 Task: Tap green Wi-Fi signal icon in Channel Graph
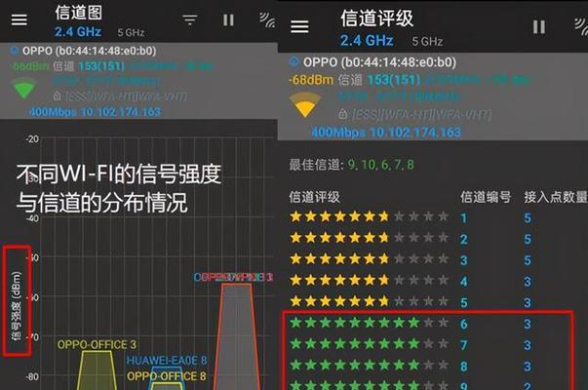(23, 89)
